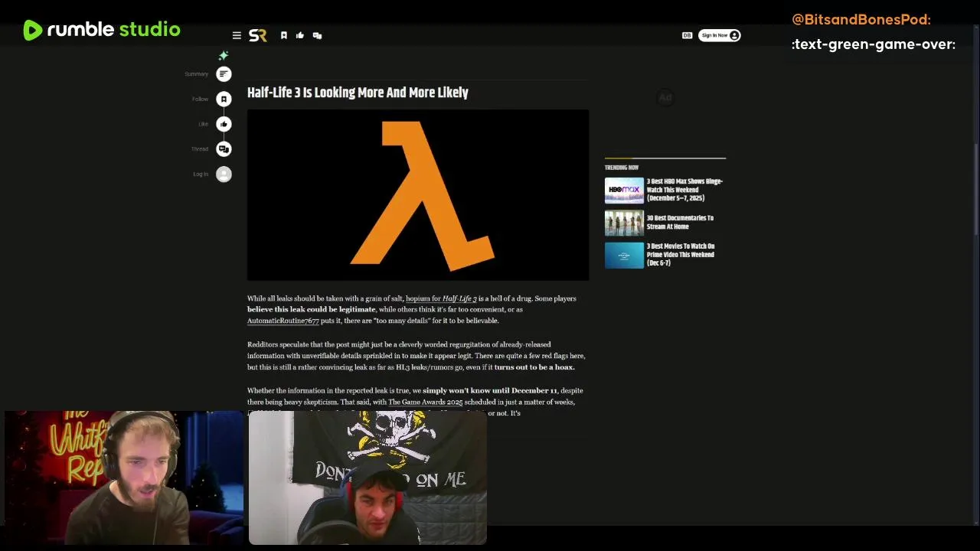Open the hamburger menu in the site header
980x551 pixels.
[x=237, y=35]
